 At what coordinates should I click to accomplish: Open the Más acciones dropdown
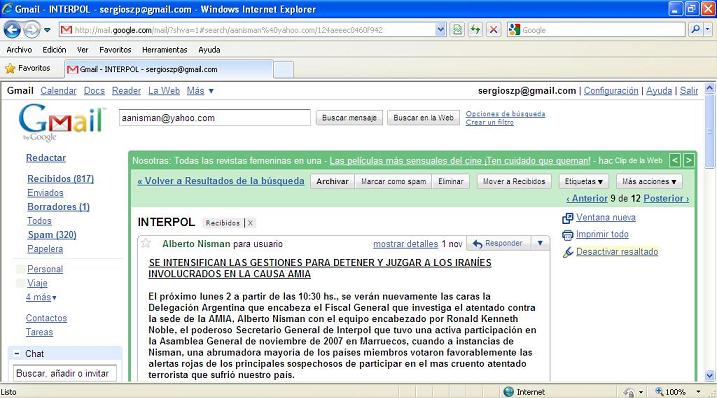pos(649,182)
